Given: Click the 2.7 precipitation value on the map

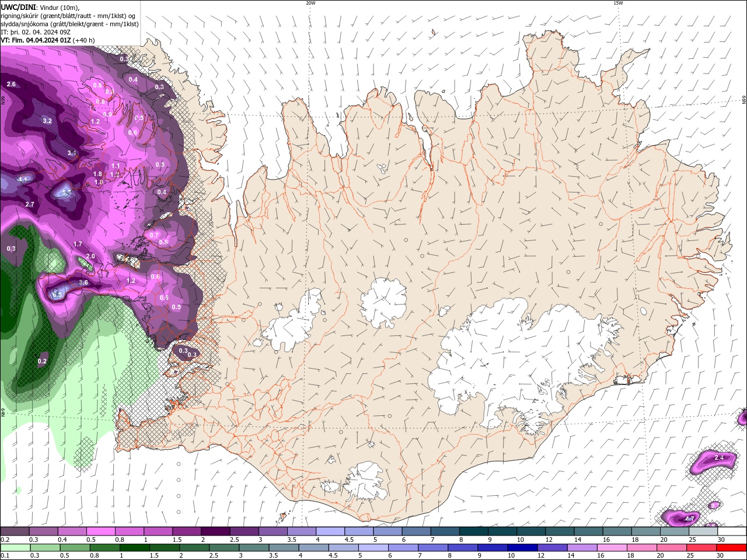Looking at the screenshot, I should point(30,204).
